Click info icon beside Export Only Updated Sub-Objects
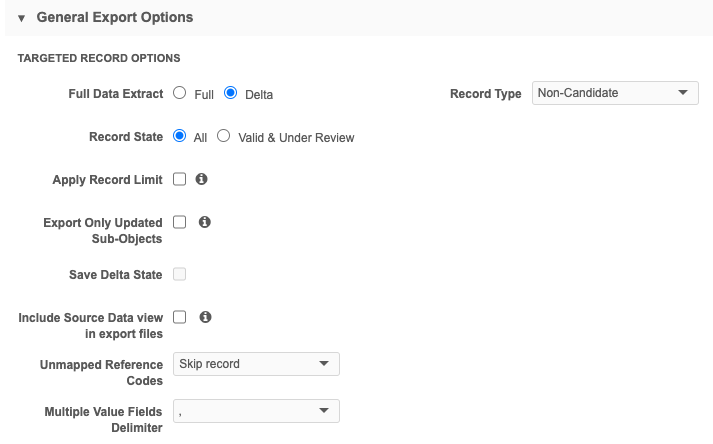The width and height of the screenshot is (713, 444). [x=204, y=222]
